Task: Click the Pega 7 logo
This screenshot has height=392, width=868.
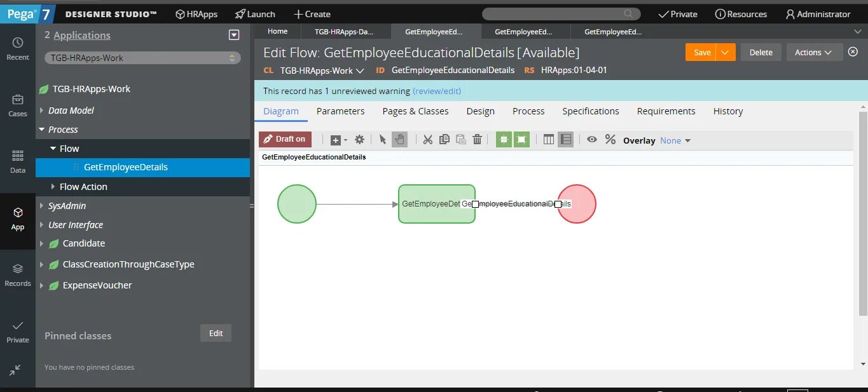Action: coord(28,14)
